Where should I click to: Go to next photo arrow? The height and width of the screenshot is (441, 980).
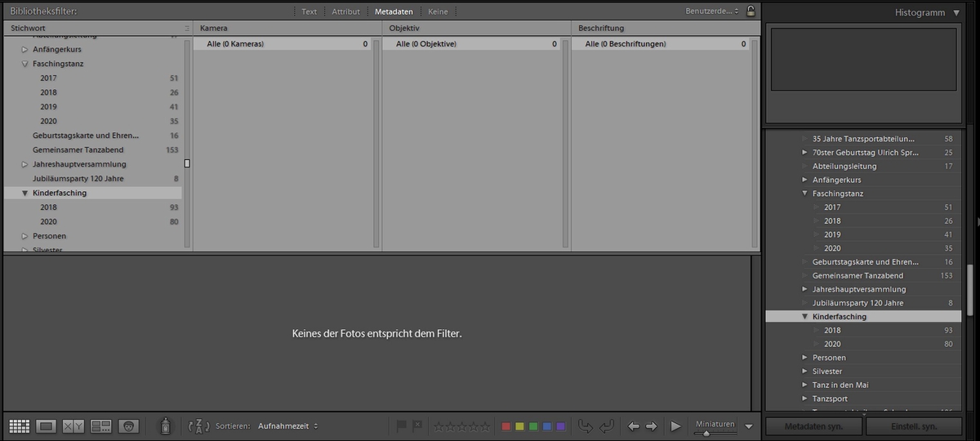(x=651, y=426)
